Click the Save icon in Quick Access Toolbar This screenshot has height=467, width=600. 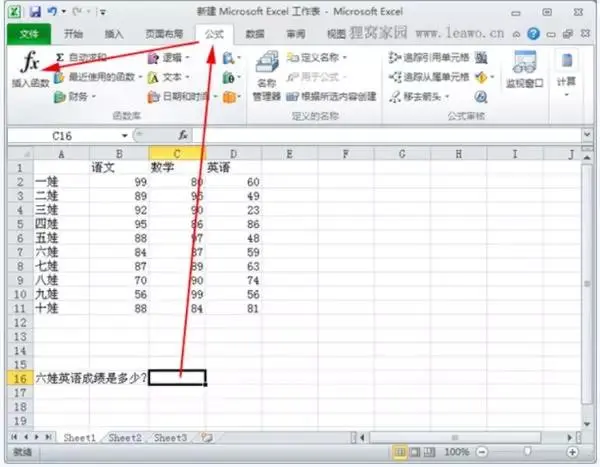pos(35,12)
